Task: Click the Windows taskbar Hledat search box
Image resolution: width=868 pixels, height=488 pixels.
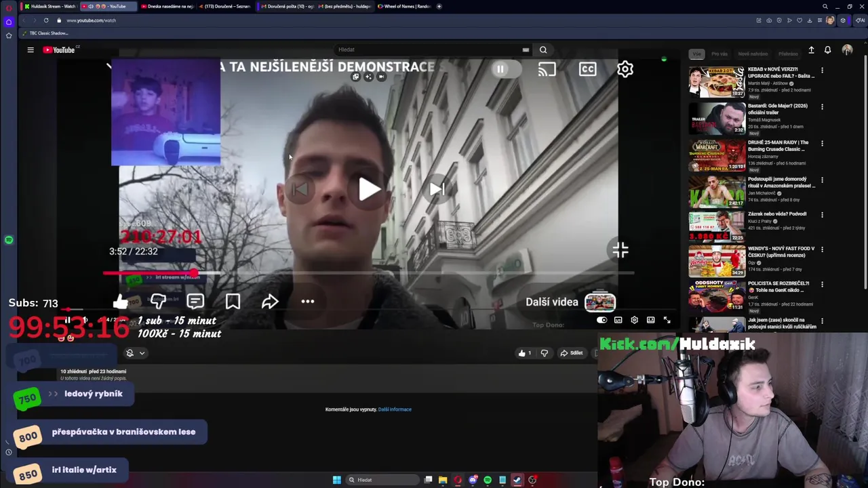Action: [381, 480]
